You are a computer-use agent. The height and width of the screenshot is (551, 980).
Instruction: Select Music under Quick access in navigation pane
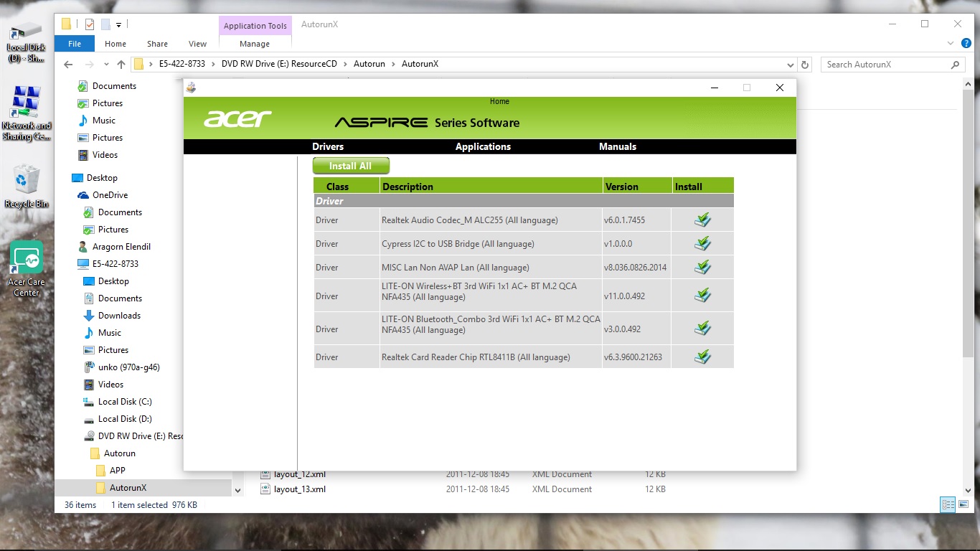point(104,121)
